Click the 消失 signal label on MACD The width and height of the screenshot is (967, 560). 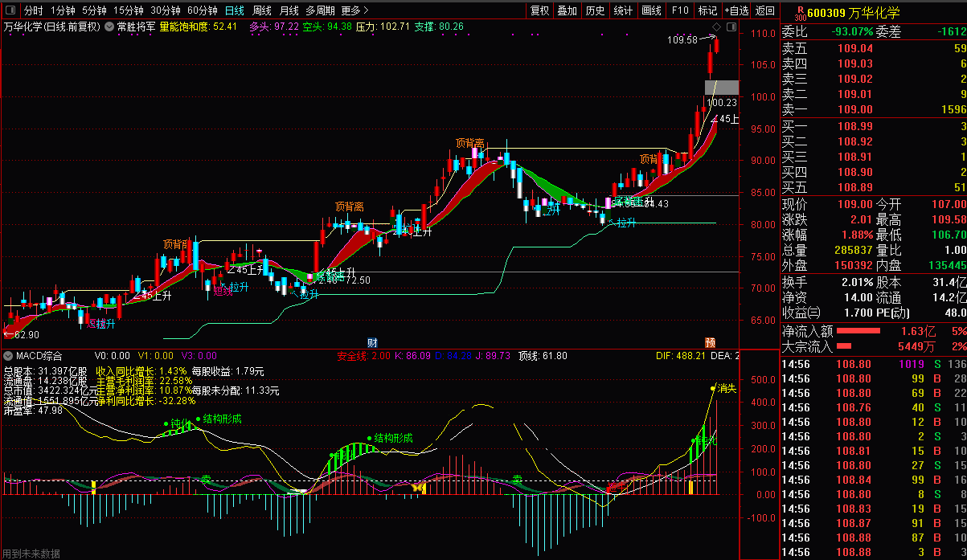coord(727,389)
